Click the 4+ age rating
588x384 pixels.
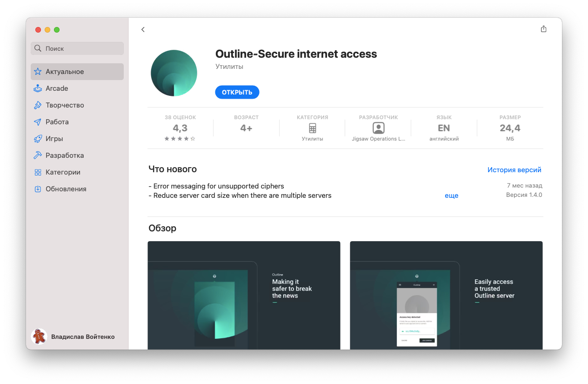(x=246, y=128)
